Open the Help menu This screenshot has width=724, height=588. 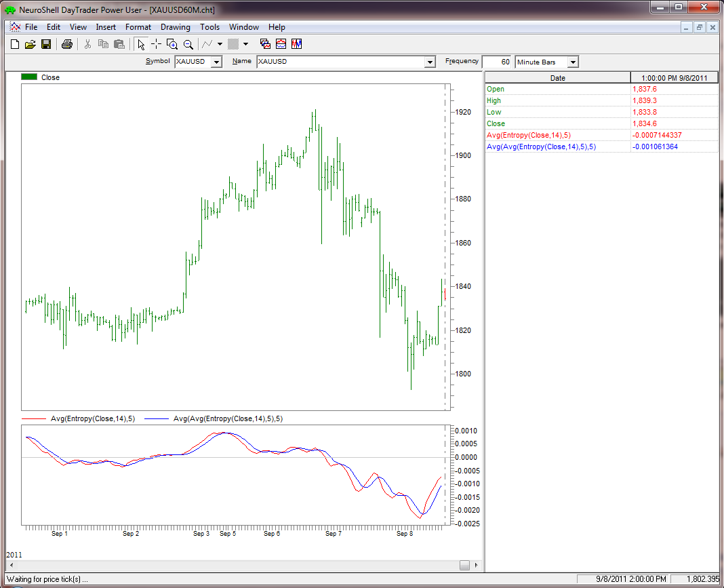277,27
